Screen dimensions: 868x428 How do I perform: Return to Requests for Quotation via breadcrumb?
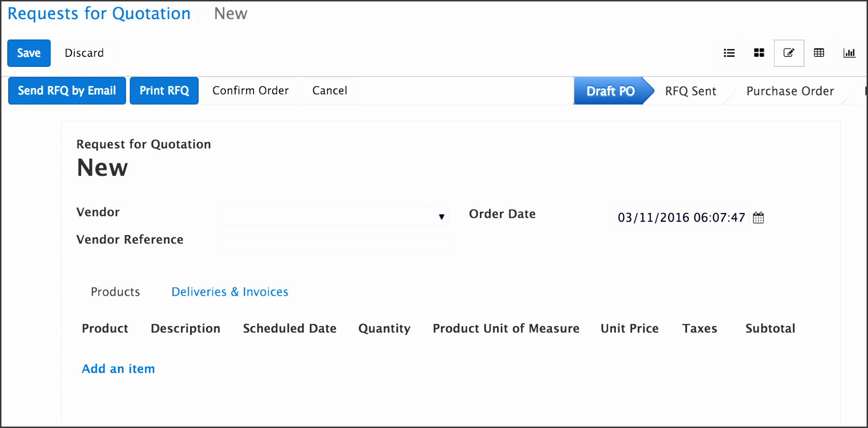coord(99,13)
